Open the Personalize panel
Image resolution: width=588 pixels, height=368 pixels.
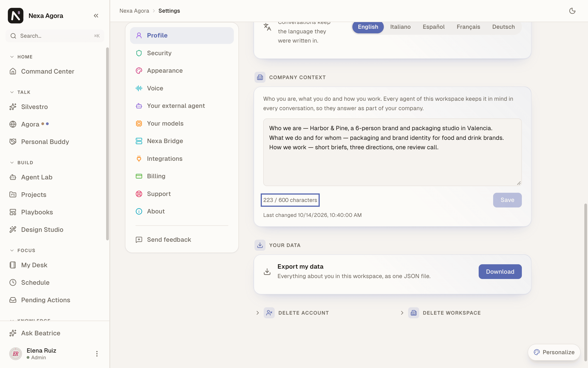click(554, 352)
